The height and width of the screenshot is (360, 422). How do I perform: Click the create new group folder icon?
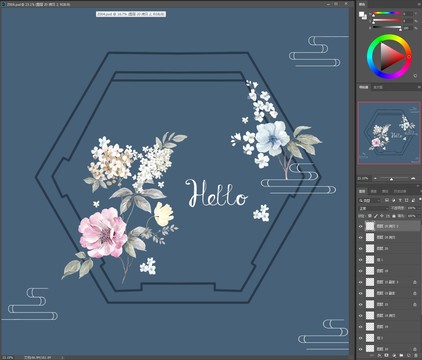[x=401, y=355]
